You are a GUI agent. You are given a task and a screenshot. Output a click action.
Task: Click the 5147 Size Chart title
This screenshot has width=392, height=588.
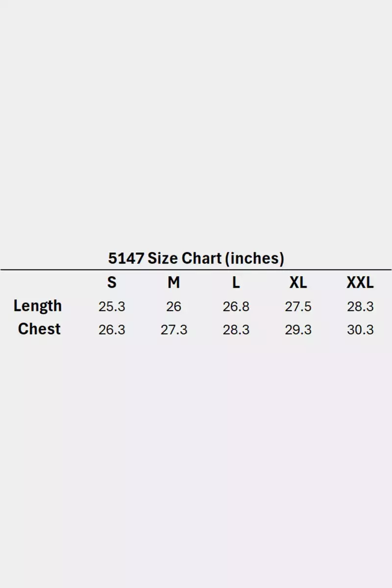[x=196, y=258]
